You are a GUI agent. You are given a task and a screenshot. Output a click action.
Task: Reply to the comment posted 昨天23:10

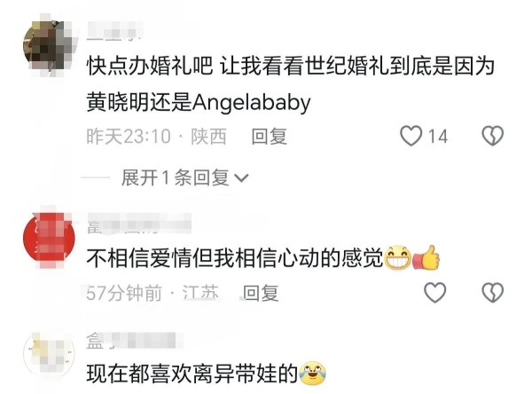click(269, 136)
